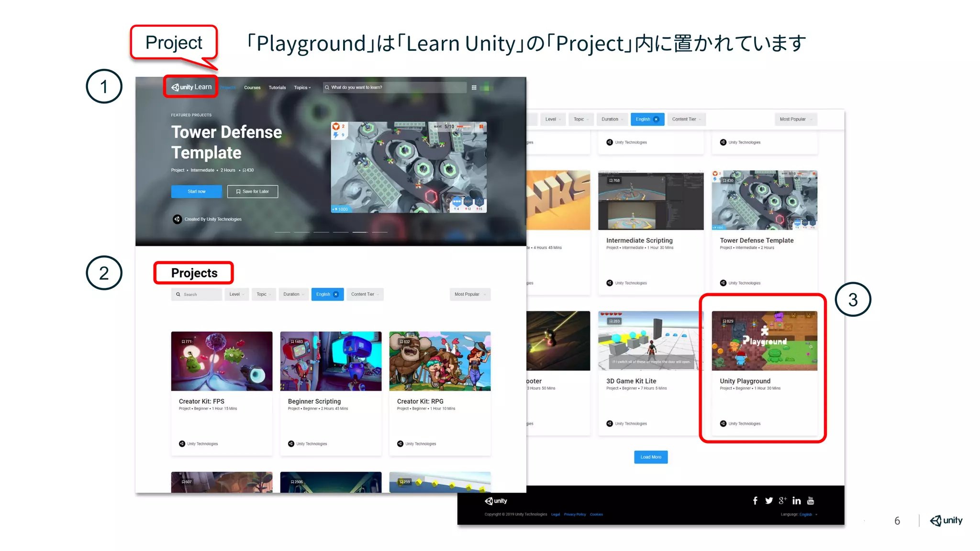Open the Tutorials navigation tab
The height and width of the screenshot is (551, 980).
coord(277,88)
